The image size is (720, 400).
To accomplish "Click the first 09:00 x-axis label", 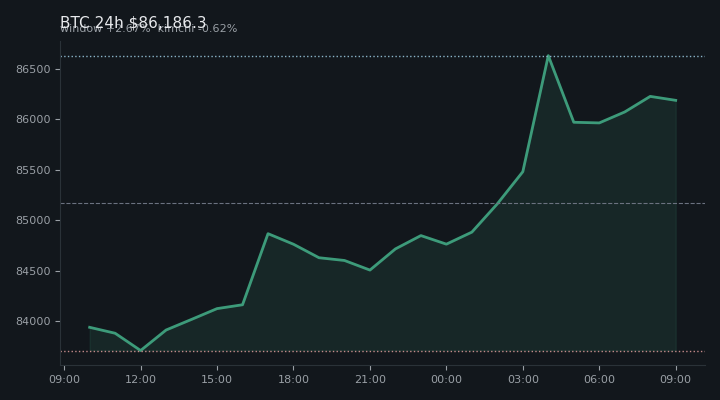I will [x=64, y=379].
